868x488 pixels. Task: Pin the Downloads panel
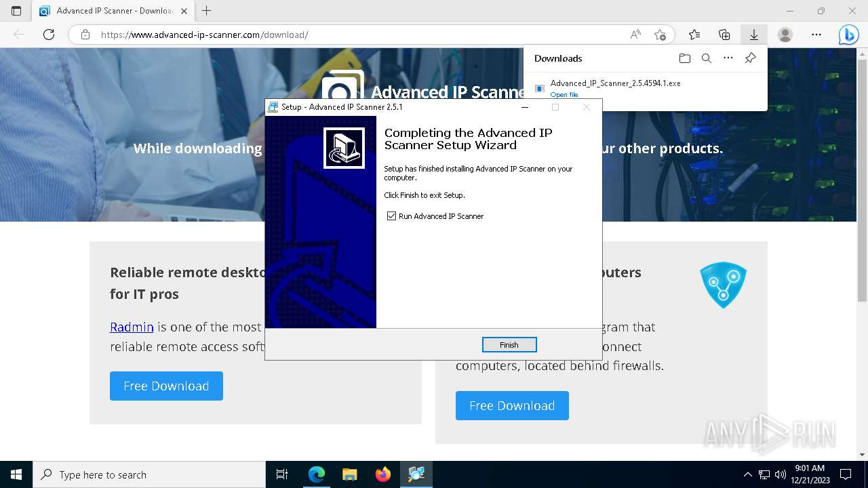point(750,58)
